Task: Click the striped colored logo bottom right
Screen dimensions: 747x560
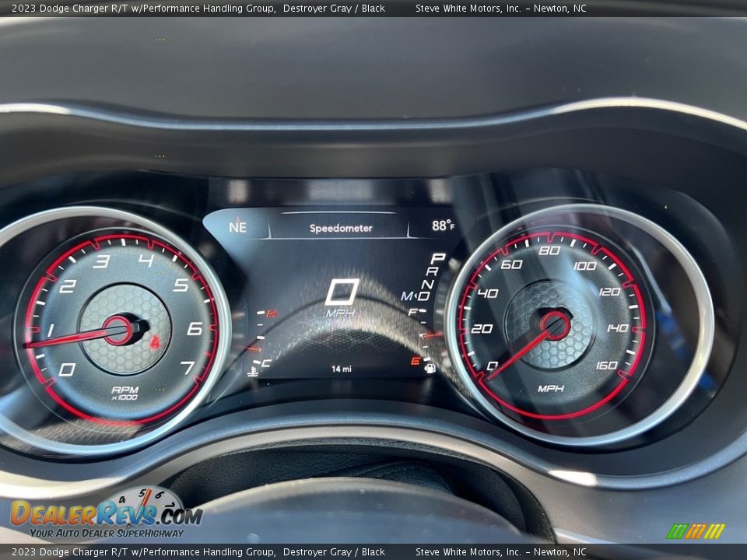Action: (x=696, y=531)
